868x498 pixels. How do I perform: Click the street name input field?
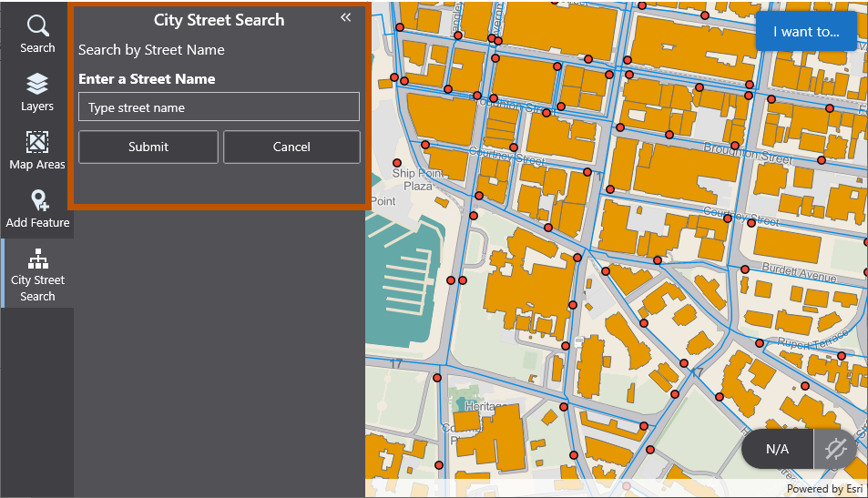click(x=219, y=107)
